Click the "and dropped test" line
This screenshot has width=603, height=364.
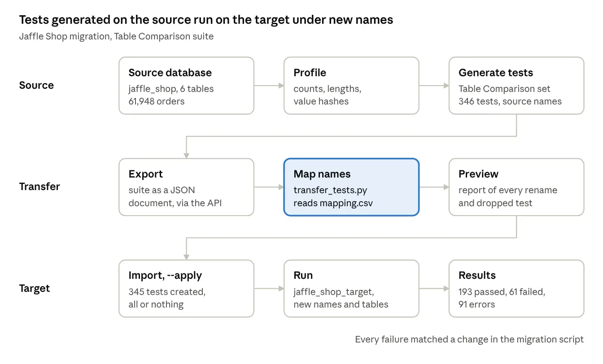(495, 203)
